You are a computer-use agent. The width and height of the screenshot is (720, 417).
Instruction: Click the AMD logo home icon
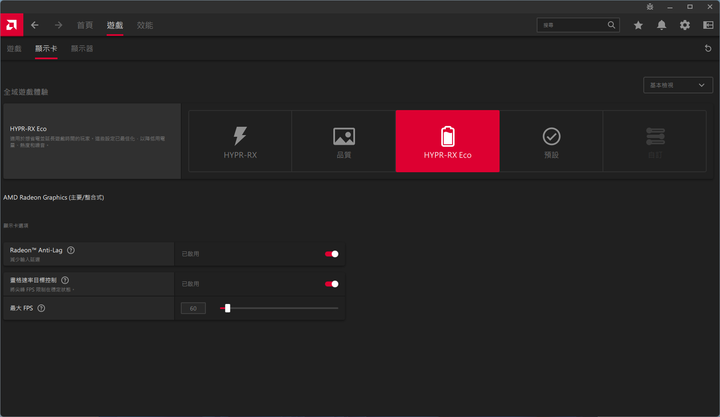point(11,25)
